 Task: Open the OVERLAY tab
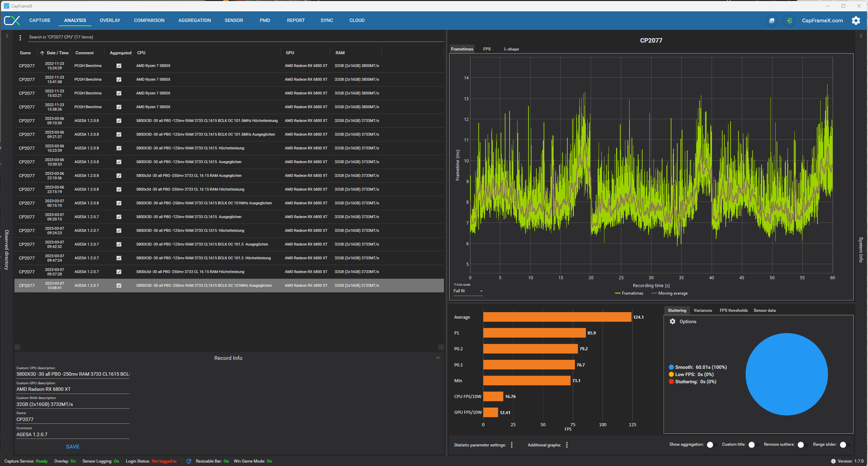(x=110, y=20)
